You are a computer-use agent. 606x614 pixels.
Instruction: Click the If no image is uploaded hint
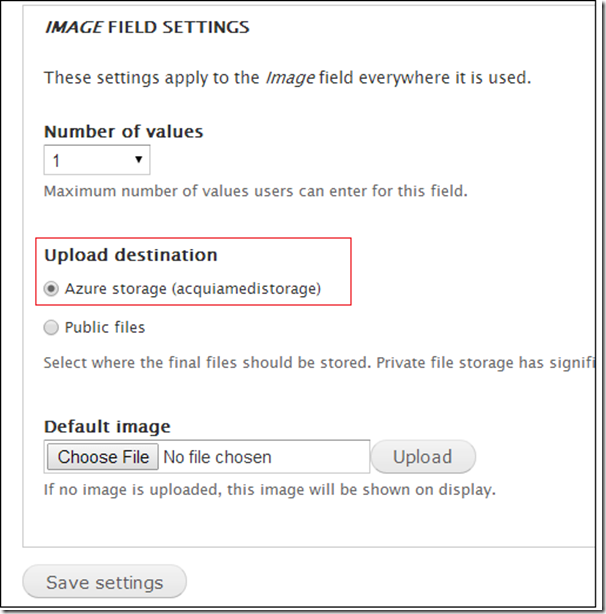(269, 490)
